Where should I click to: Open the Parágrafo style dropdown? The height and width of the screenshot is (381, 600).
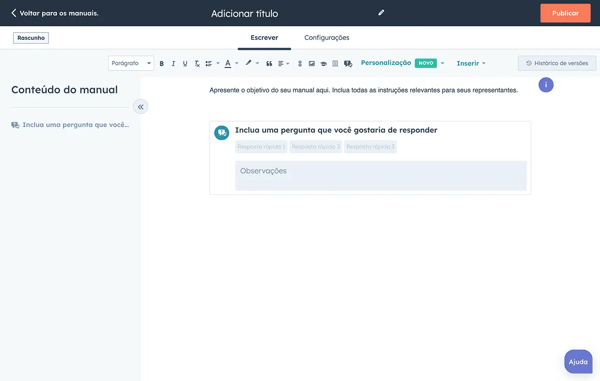(131, 63)
